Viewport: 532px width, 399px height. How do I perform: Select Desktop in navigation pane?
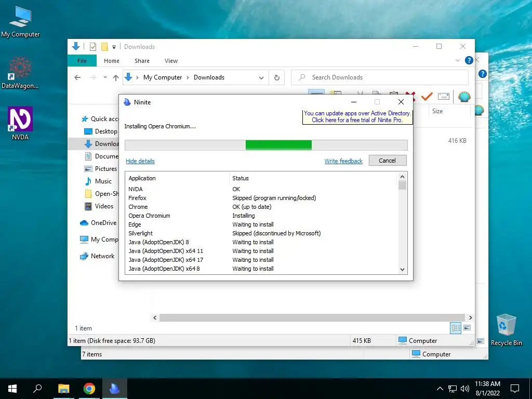[100, 131]
